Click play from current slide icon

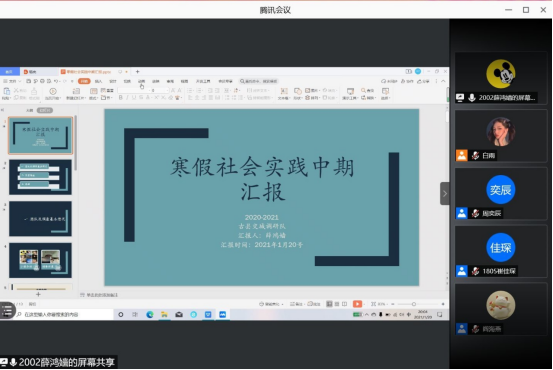pos(53,93)
